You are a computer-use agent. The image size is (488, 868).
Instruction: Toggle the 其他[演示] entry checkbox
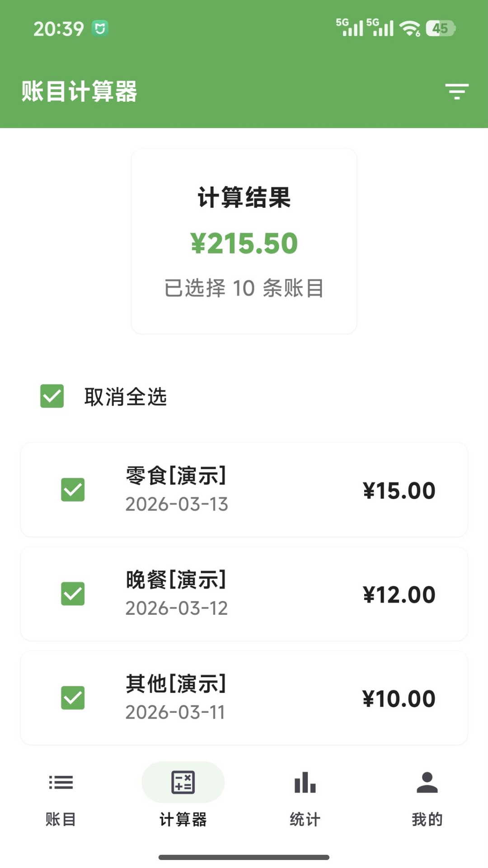73,698
